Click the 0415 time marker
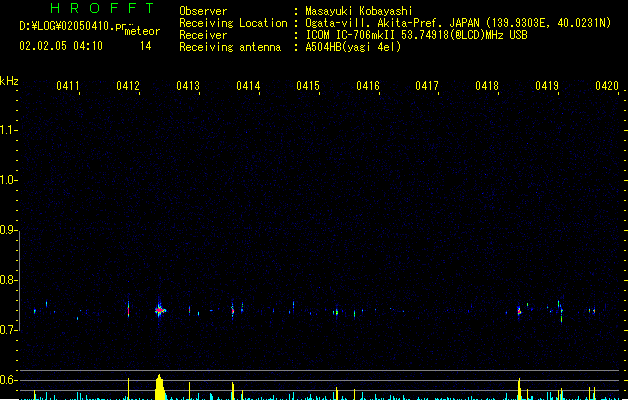Viewport: 629px width, 400px height. pyautogui.click(x=308, y=86)
